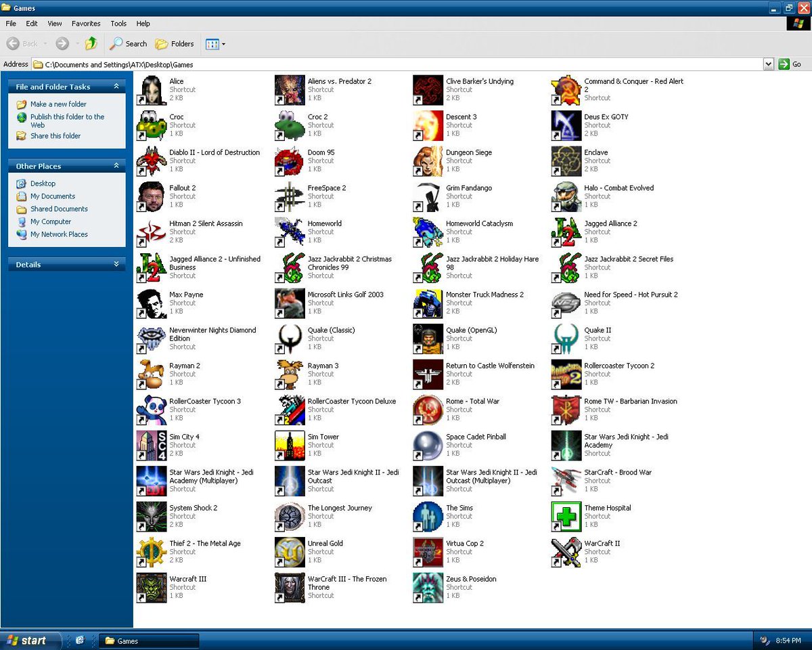Select the Zeus & Poseidon icon
This screenshot has height=650, width=812.
pyautogui.click(x=428, y=588)
